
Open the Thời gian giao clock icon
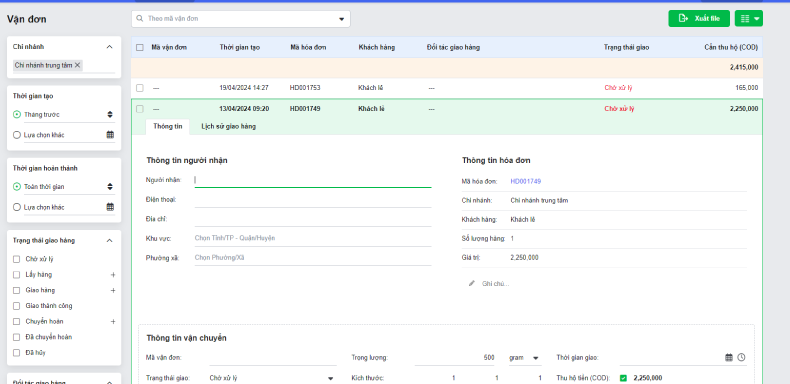tap(741, 357)
